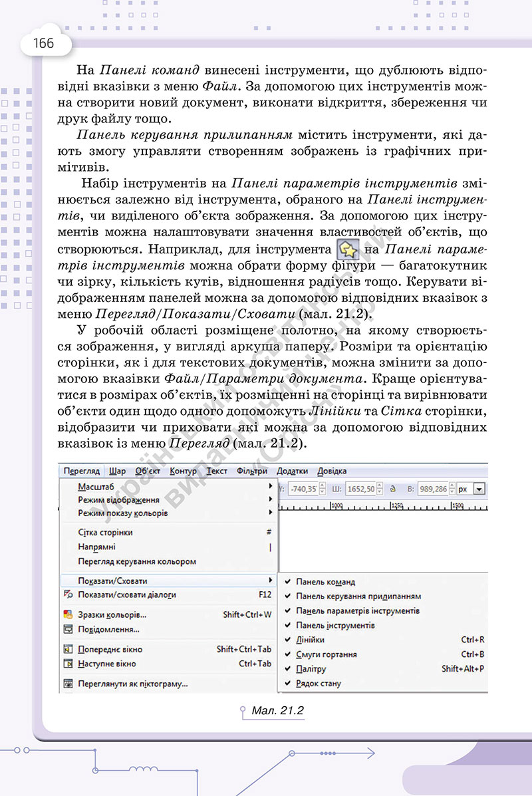Open the Шар menu

pos(117,471)
